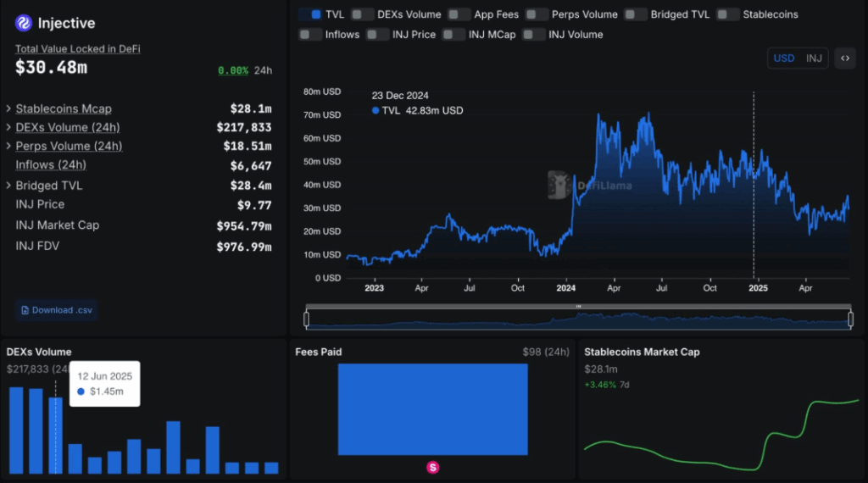
Task: Expand the DEXs Volume (24h) row
Action: coord(8,127)
